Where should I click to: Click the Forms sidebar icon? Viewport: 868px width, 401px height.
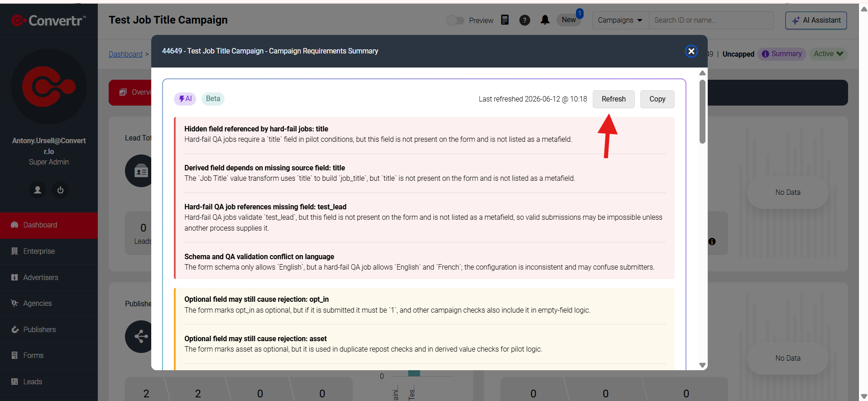[14, 355]
